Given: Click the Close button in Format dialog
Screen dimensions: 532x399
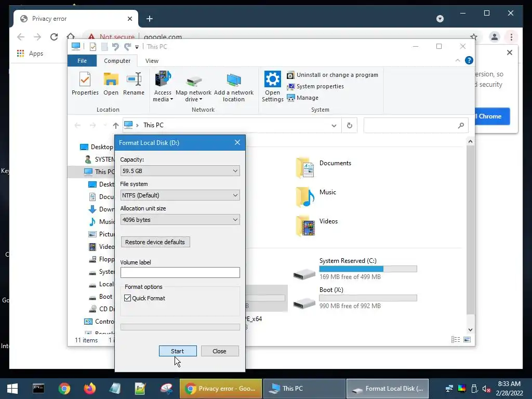Looking at the screenshot, I should (x=220, y=351).
